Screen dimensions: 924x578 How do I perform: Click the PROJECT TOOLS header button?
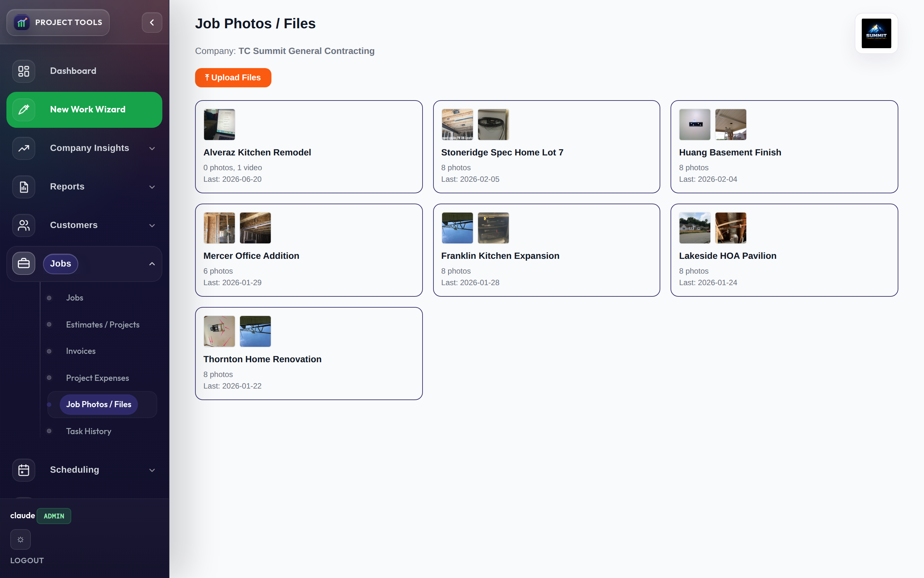[58, 22]
